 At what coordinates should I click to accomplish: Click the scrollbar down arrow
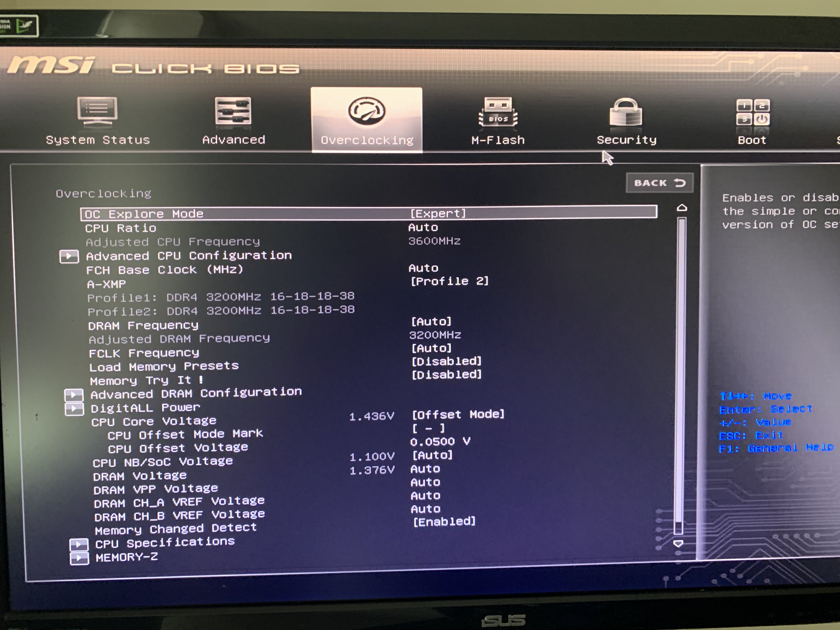tap(678, 543)
